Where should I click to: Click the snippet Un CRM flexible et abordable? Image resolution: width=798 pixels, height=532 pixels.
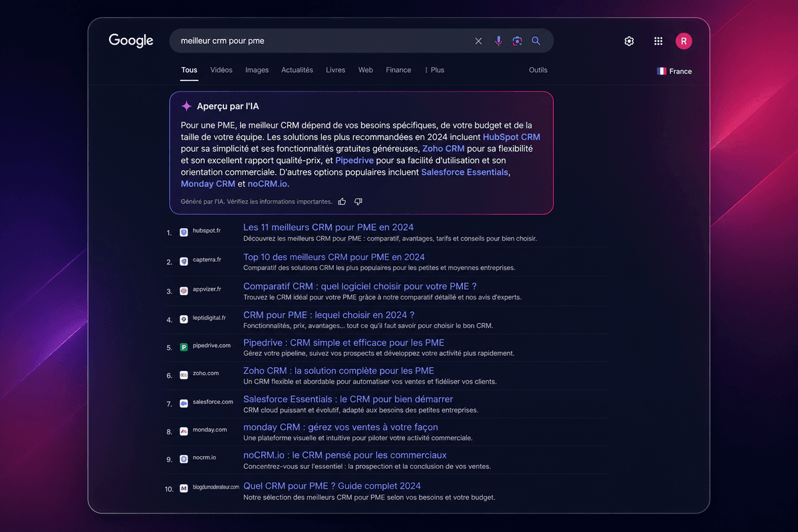click(x=370, y=382)
